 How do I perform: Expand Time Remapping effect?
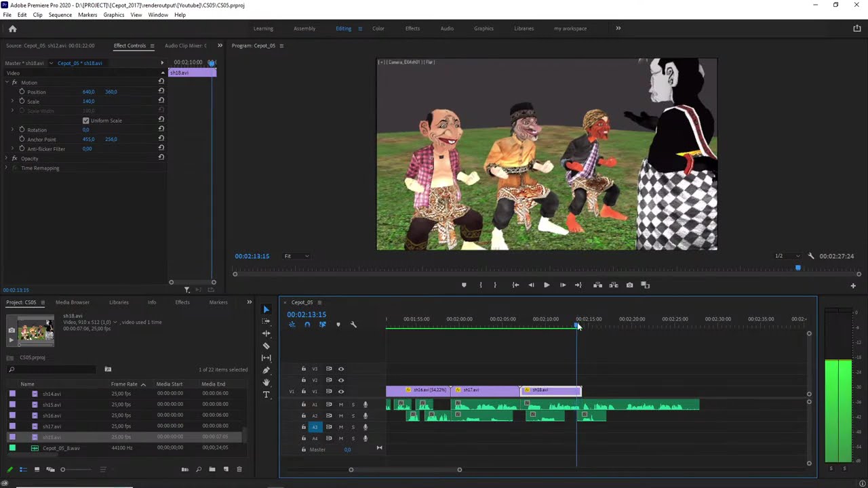pos(6,168)
